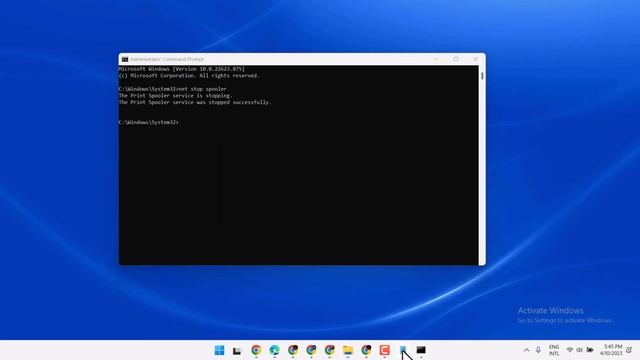The height and width of the screenshot is (360, 640).
Task: Maximize the Command Prompt window
Action: (456, 59)
